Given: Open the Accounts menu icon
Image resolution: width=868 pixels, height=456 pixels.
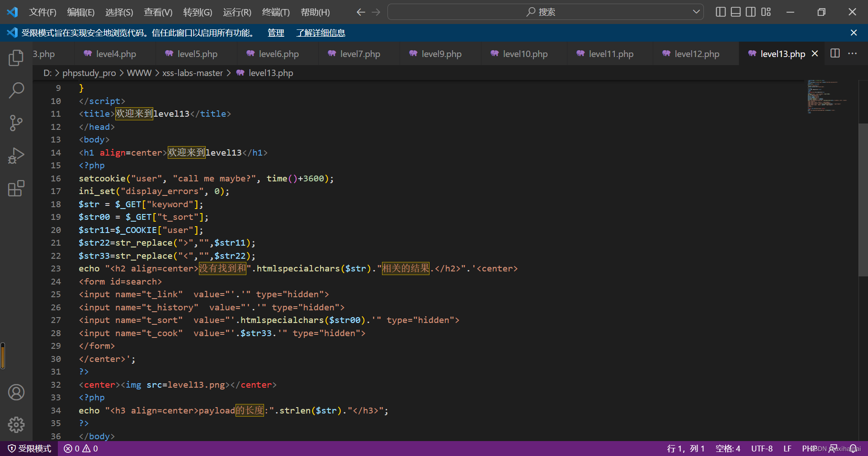Looking at the screenshot, I should point(16,392).
